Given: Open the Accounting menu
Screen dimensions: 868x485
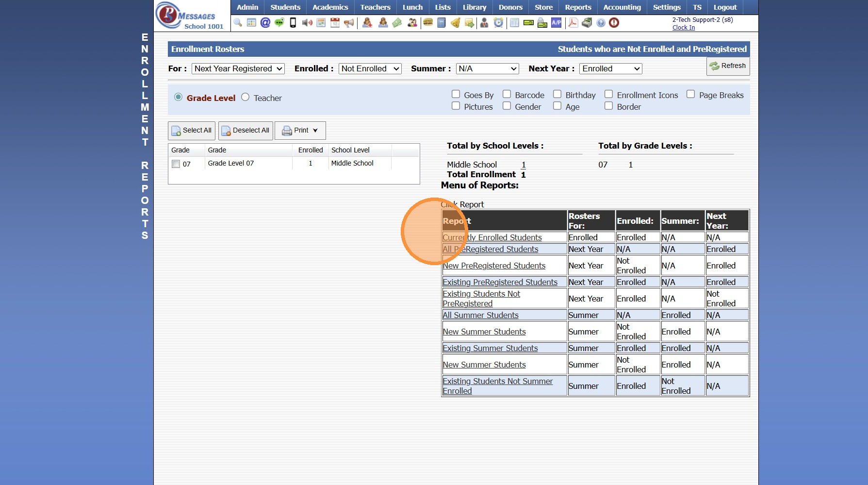Looking at the screenshot, I should [622, 7].
